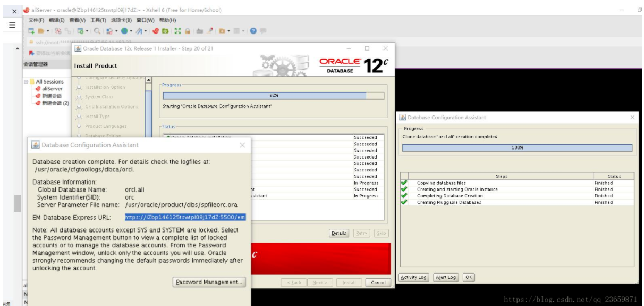Click the font style icon in Xshell toolbar
644x306 pixels.
tap(139, 31)
